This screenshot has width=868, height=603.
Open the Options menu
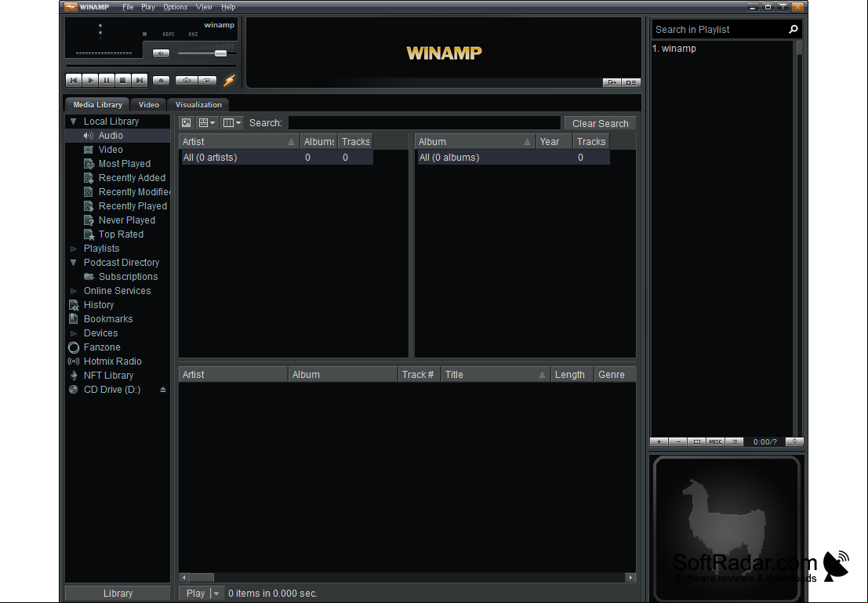(175, 7)
